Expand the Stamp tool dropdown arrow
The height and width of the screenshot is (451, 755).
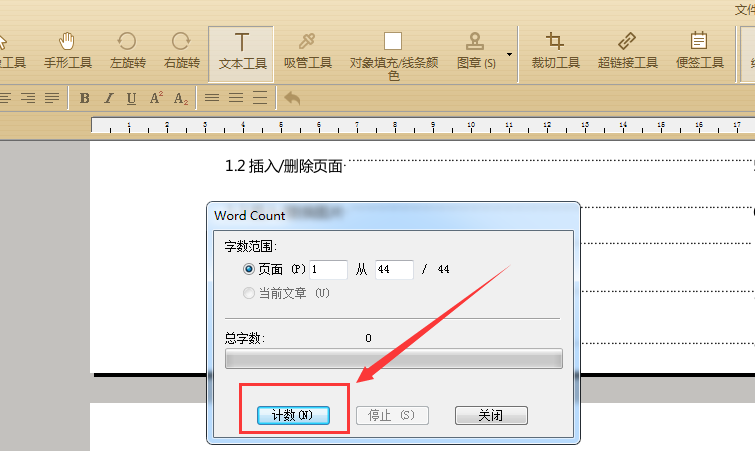coord(509,54)
